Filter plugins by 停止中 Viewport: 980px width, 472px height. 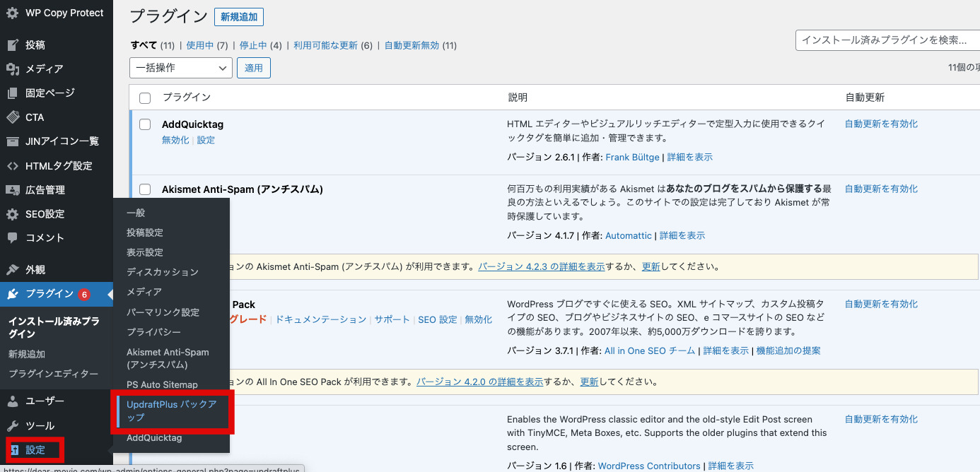click(253, 45)
